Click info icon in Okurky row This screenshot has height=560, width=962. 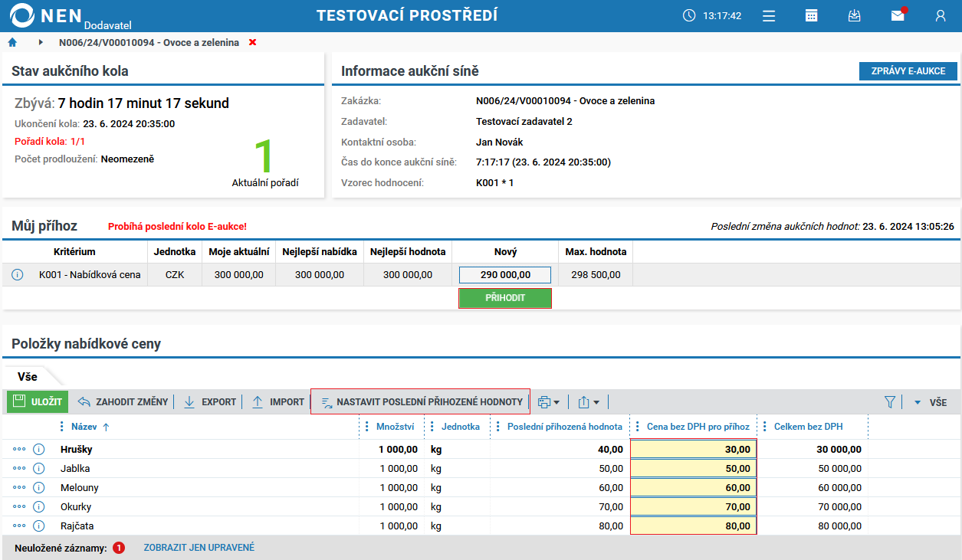[x=39, y=506]
